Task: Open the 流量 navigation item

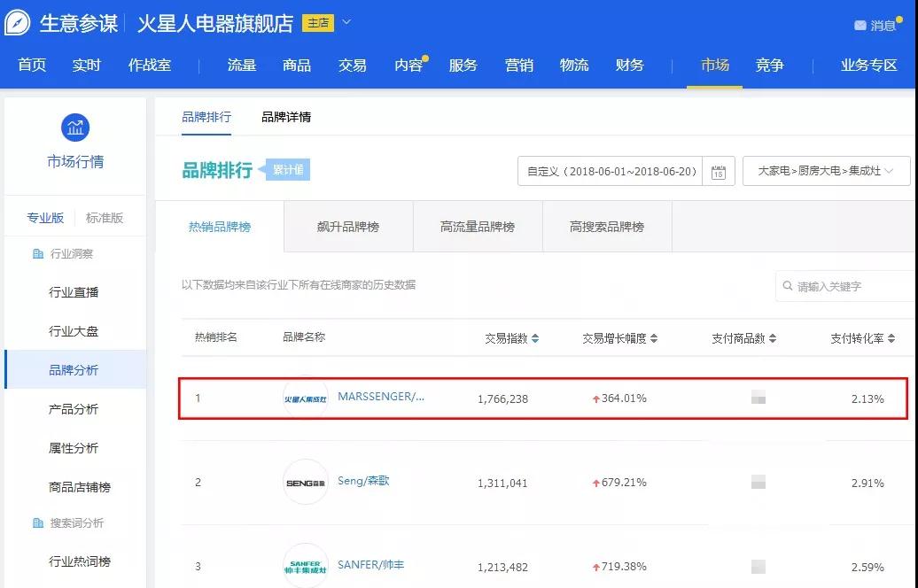Action: (x=242, y=65)
